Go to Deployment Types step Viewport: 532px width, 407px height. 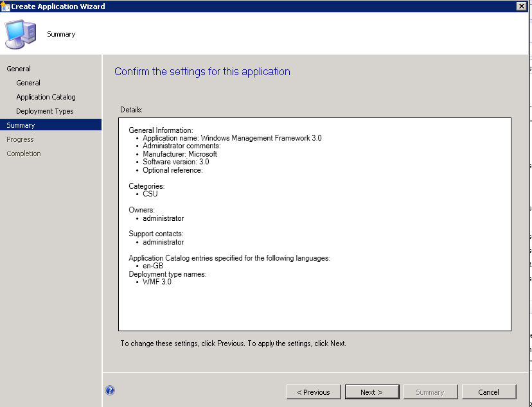coord(45,111)
